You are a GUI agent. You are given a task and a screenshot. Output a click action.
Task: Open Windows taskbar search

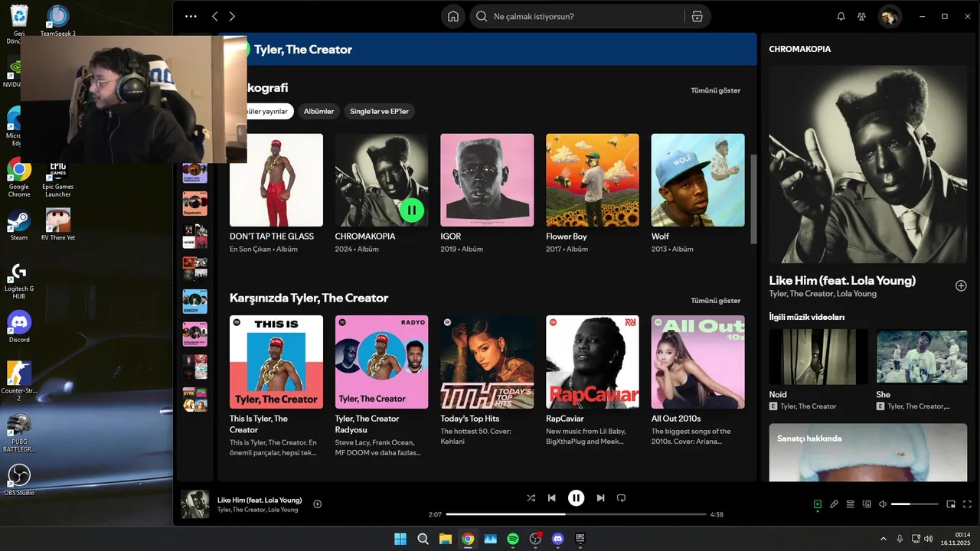tap(423, 539)
